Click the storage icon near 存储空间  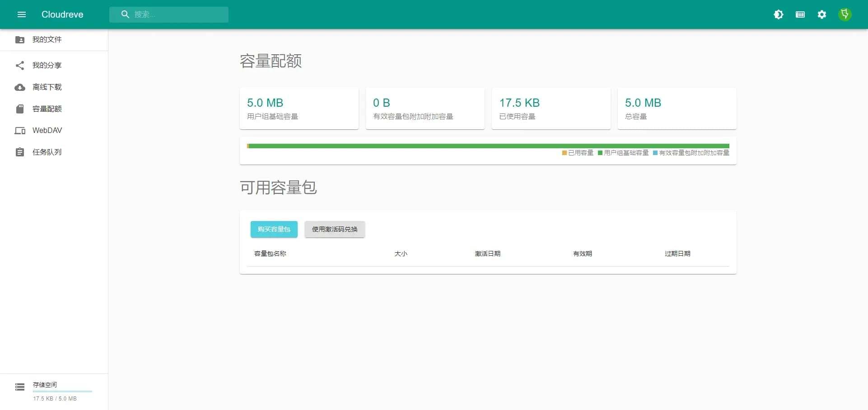point(20,387)
